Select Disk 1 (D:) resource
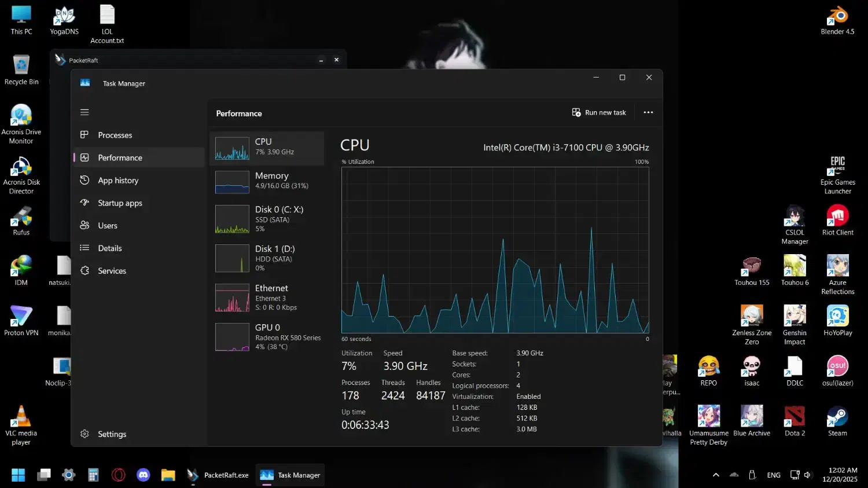 pyautogui.click(x=267, y=258)
